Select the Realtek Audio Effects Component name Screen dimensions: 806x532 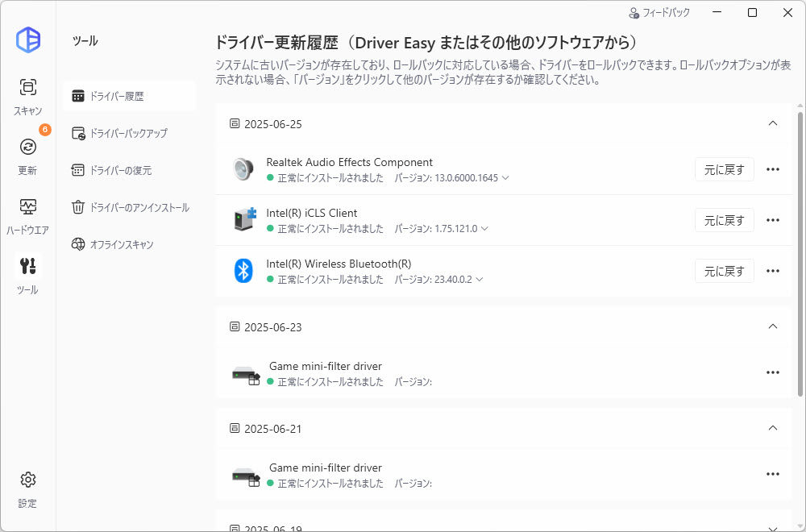coord(350,163)
